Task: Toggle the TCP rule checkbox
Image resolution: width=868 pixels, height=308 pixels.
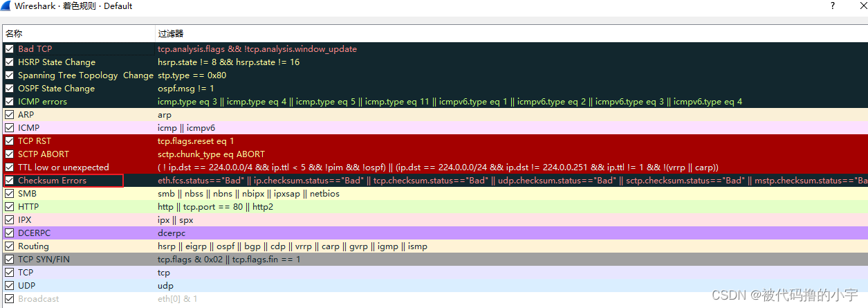Action: click(x=9, y=273)
